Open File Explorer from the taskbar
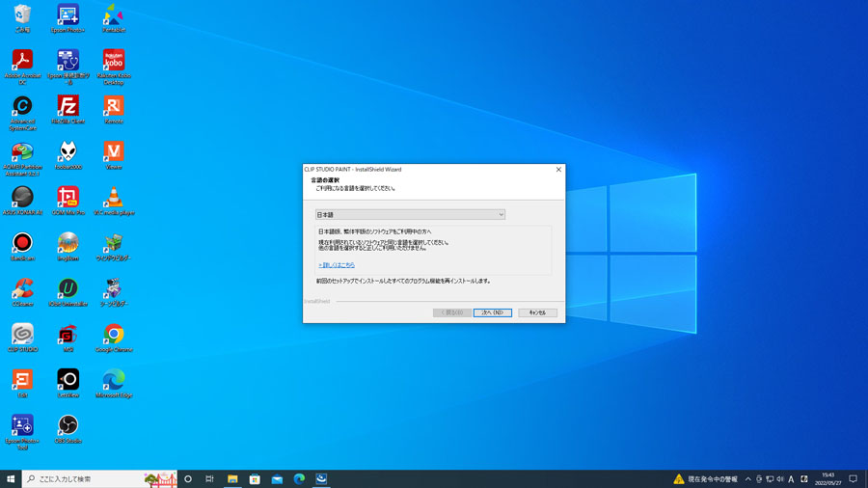868x488 pixels. click(x=232, y=479)
